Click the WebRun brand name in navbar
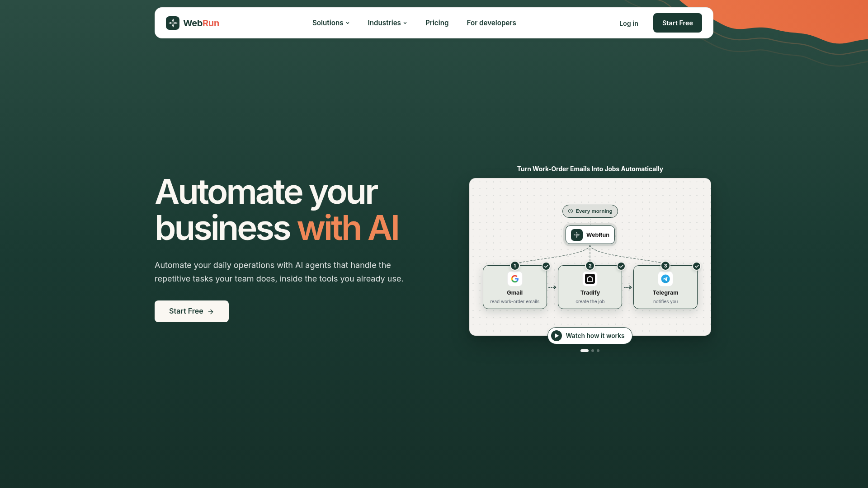Image resolution: width=868 pixels, height=488 pixels. pos(201,23)
